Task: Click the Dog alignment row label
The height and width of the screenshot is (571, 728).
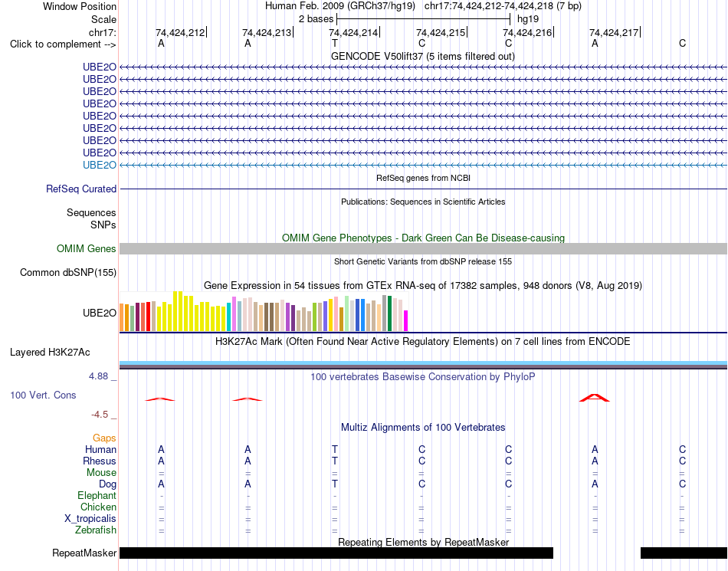Action: pyautogui.click(x=107, y=484)
